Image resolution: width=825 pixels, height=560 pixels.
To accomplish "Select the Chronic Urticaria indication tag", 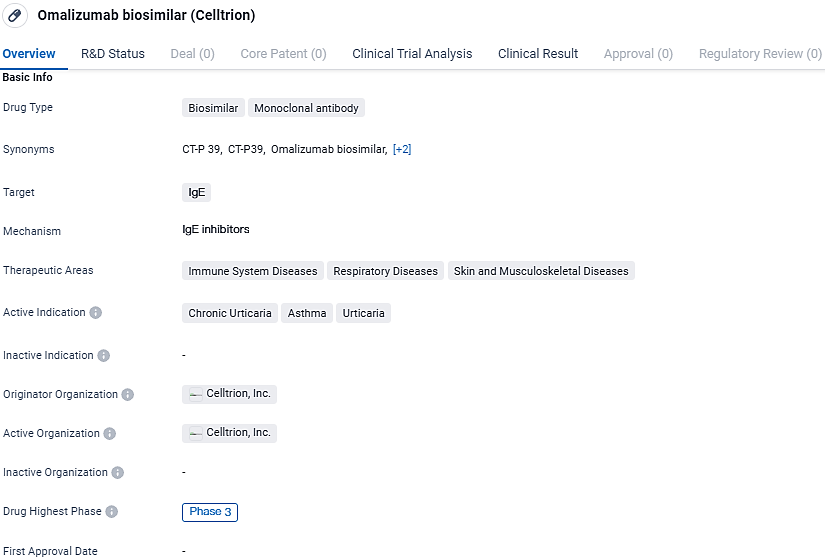I will [230, 314].
